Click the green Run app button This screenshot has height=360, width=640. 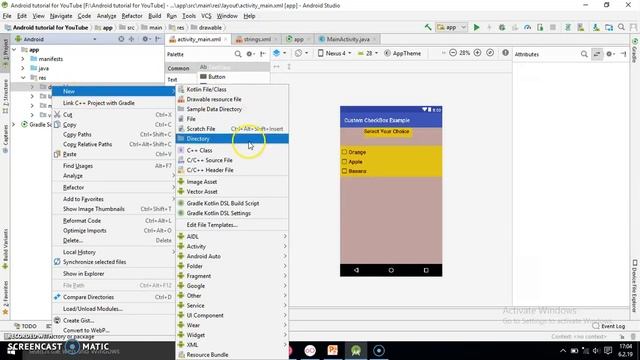pyautogui.click(x=476, y=27)
